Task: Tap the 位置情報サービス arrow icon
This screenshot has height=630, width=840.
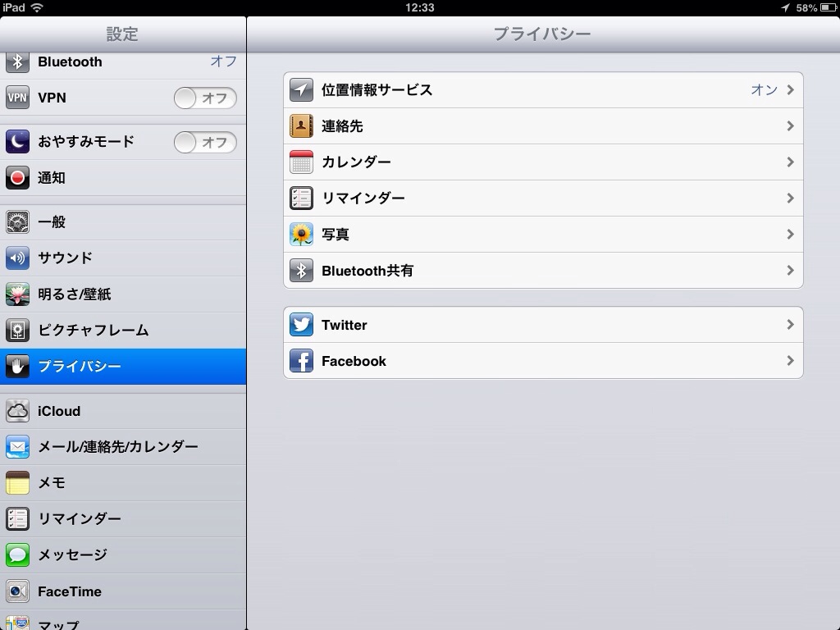Action: [301, 90]
